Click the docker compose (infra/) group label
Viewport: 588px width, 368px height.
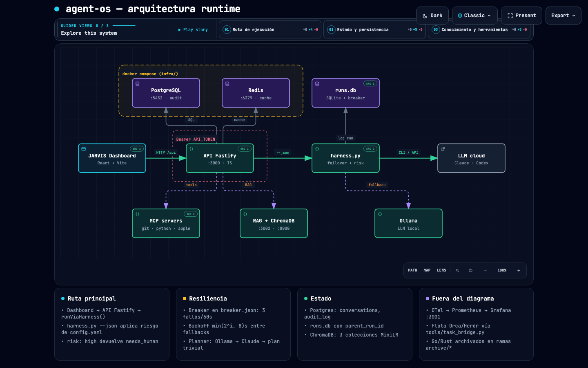150,74
